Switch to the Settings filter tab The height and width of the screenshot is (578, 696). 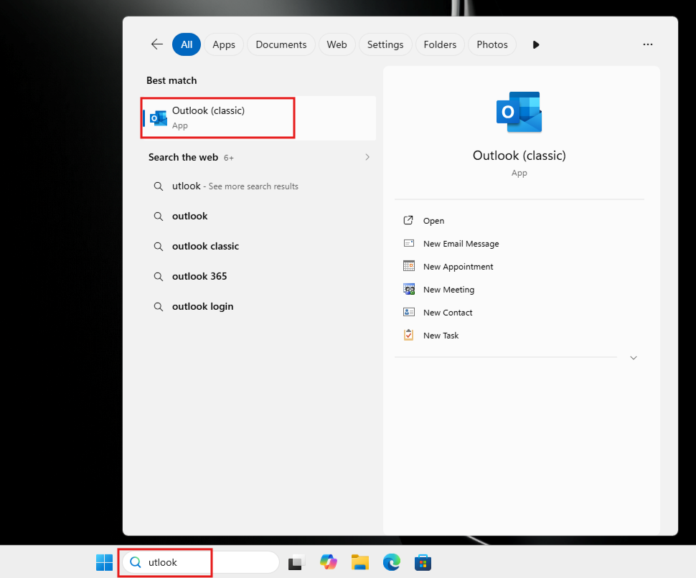point(385,44)
